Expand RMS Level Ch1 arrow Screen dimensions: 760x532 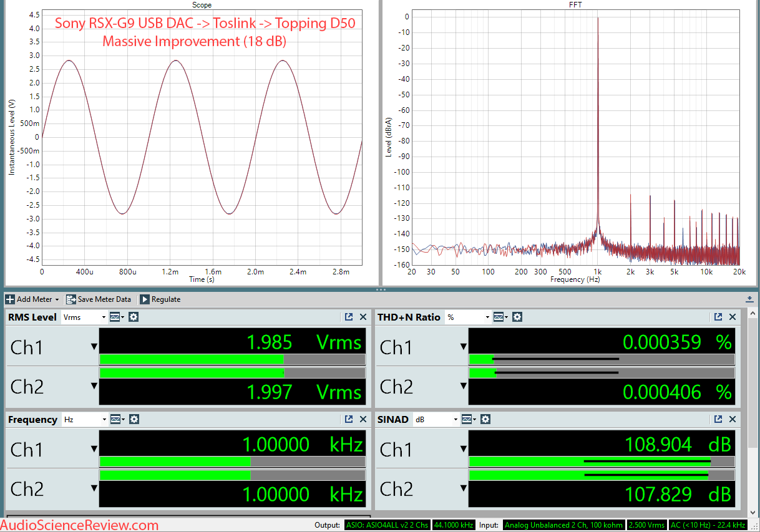(x=94, y=347)
